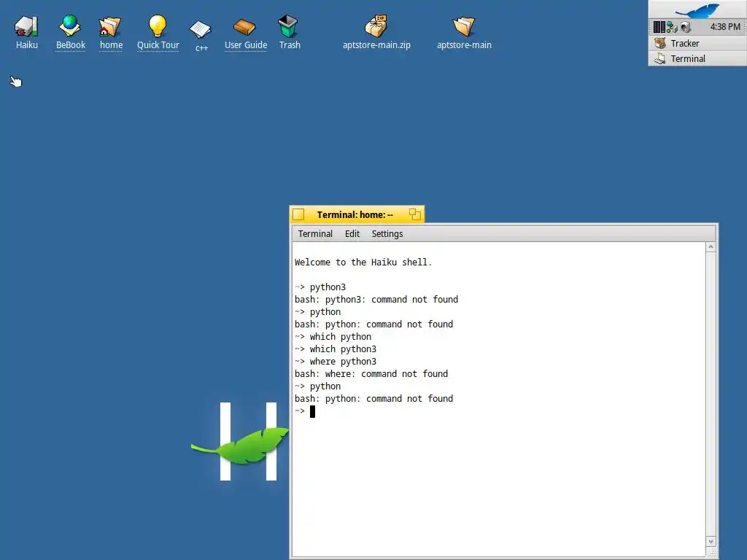Click the network status tray icon
This screenshot has width=747, height=560.
[x=672, y=27]
